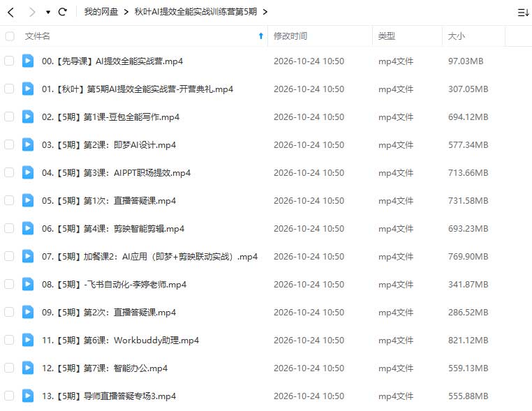Expand the chevron after 秋叶AI提效全能实战训练营第5期
This screenshot has height=411, width=532.
(x=265, y=12)
